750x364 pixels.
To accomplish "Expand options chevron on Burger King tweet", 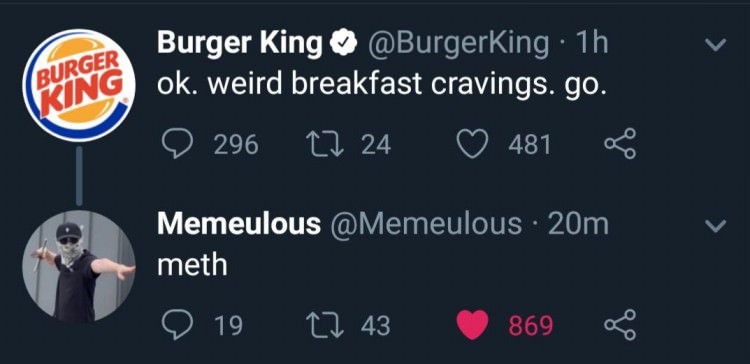I will coord(716,45).
